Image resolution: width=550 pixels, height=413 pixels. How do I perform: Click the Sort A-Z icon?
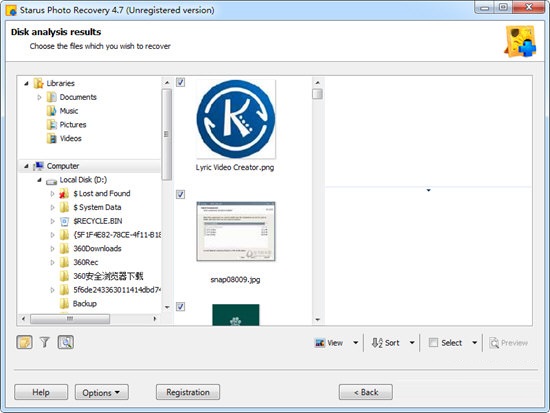[x=377, y=343]
